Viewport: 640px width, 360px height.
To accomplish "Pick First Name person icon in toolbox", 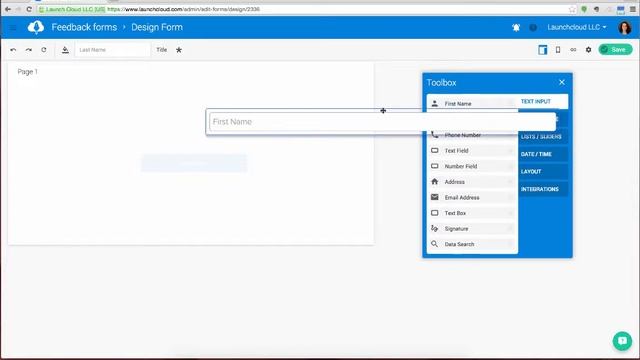I will click(x=435, y=104).
